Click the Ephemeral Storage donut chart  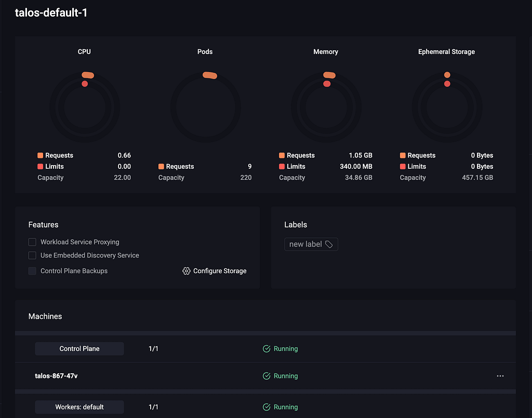pyautogui.click(x=447, y=108)
